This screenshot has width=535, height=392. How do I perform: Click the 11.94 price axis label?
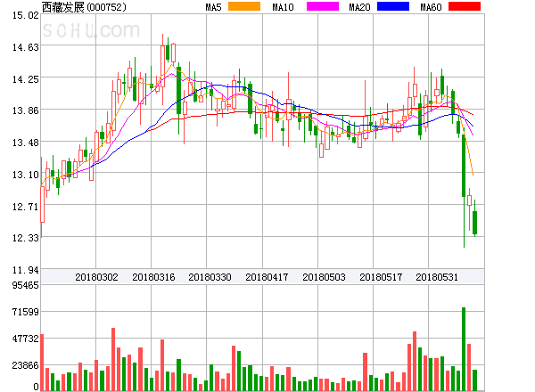pyautogui.click(x=26, y=270)
